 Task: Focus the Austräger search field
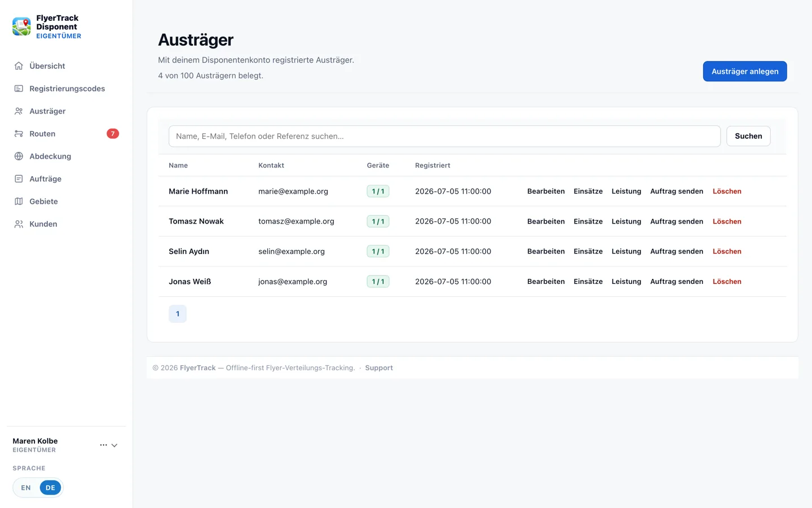[444, 136]
